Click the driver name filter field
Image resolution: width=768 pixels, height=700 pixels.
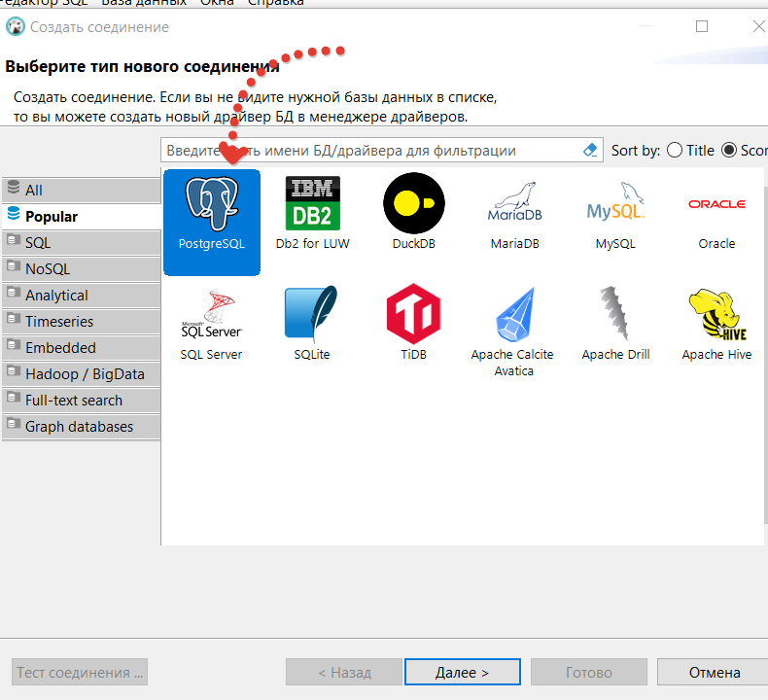369,151
